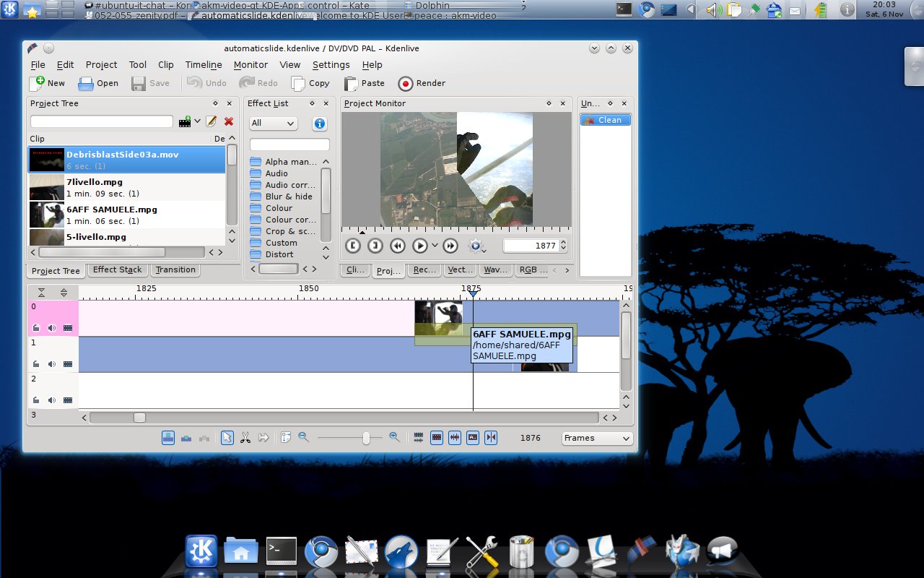Expand the Add Clip dropdown arrow
The width and height of the screenshot is (924, 578).
coord(198,122)
